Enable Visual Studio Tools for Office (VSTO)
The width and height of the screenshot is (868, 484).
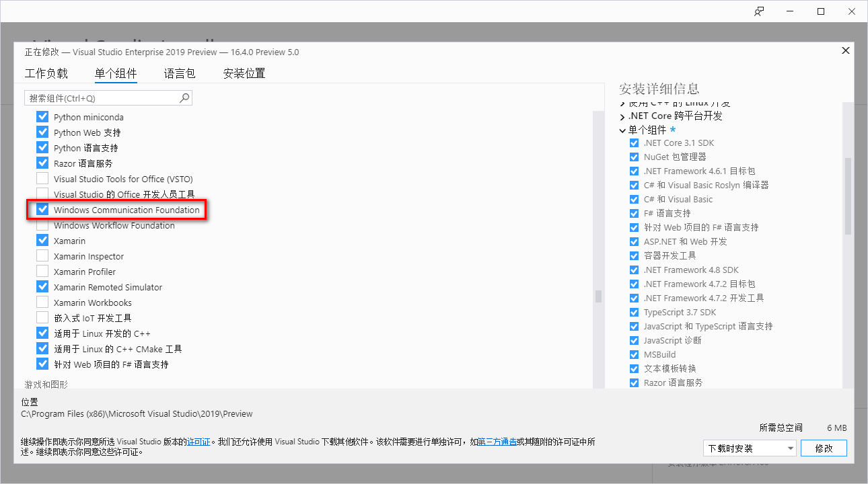click(x=42, y=179)
